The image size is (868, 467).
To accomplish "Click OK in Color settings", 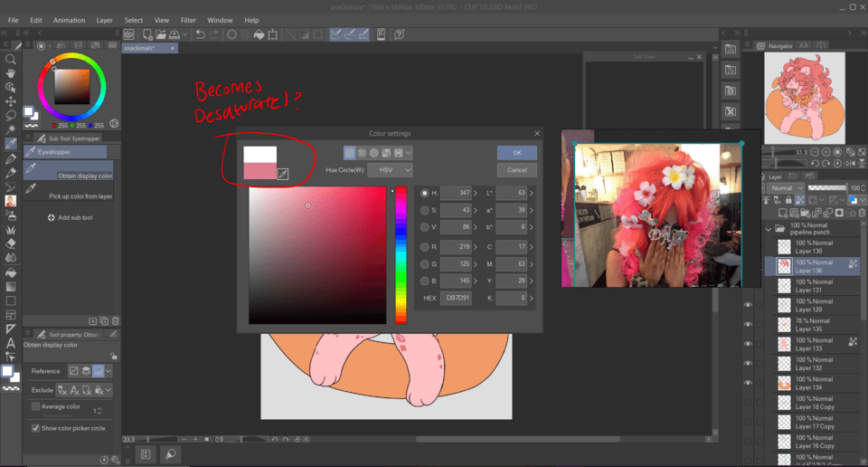I will pyautogui.click(x=517, y=153).
